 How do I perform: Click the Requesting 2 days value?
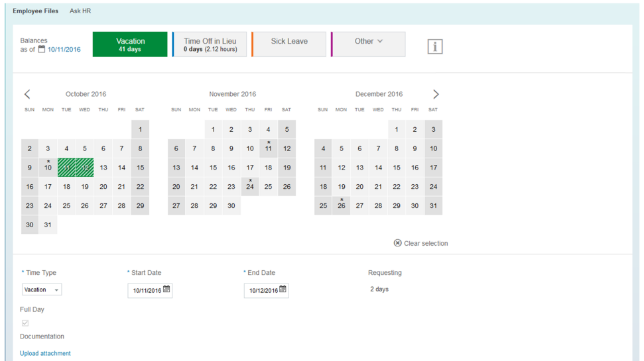[379, 289]
